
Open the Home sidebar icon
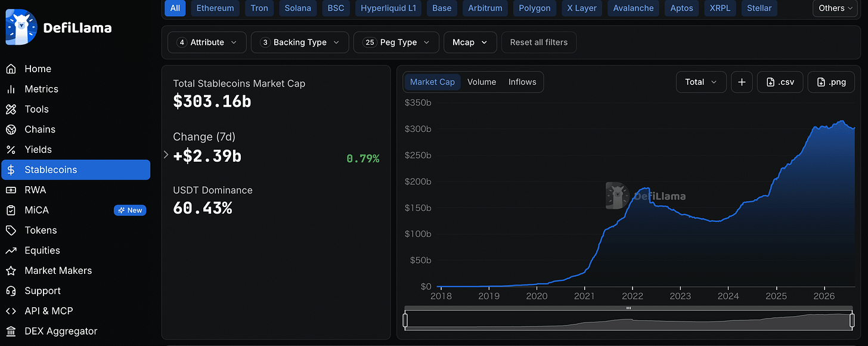[11, 69]
